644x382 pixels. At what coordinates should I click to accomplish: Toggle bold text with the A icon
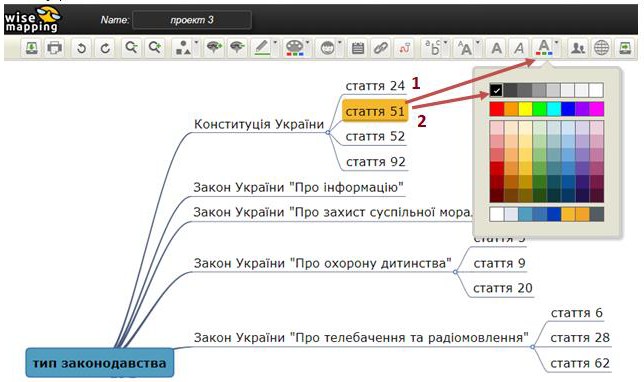tap(497, 48)
